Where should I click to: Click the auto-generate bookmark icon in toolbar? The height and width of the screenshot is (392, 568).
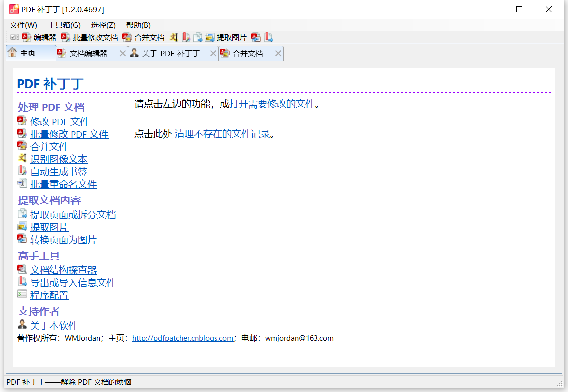click(186, 37)
